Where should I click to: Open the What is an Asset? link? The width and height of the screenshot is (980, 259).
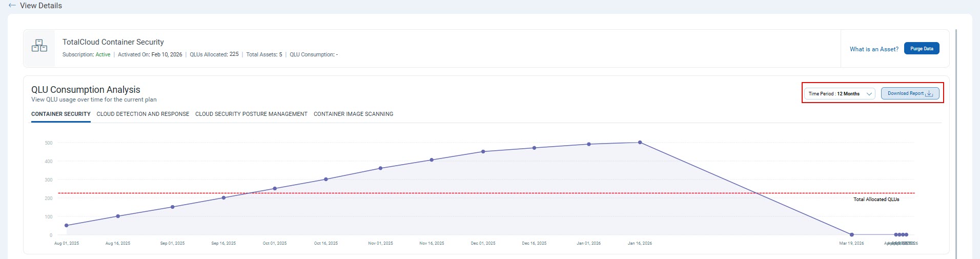tap(874, 49)
